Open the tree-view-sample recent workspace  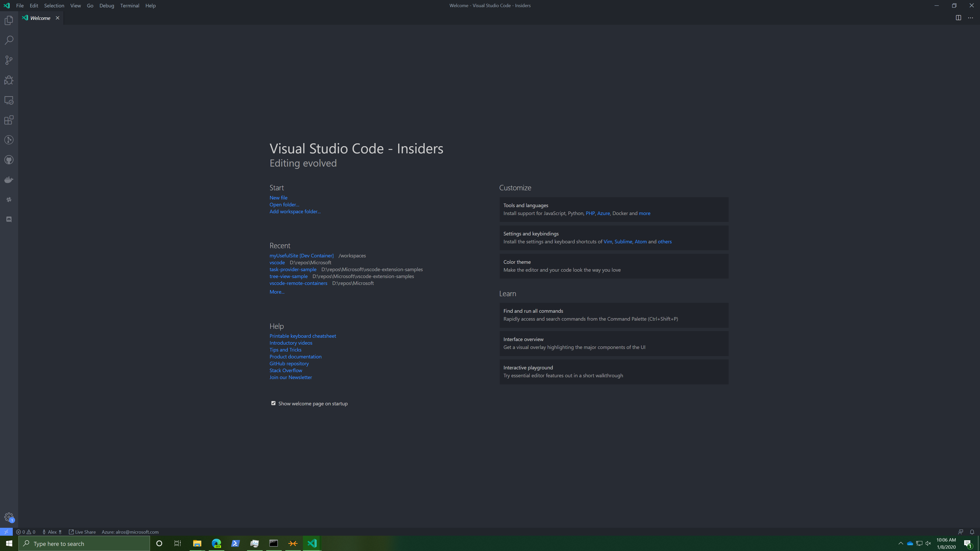coord(288,276)
